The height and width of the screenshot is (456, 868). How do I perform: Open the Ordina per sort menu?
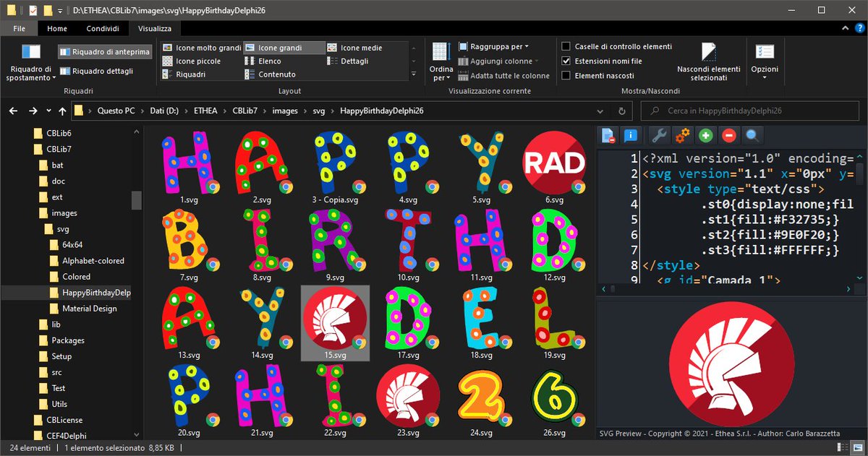441,62
